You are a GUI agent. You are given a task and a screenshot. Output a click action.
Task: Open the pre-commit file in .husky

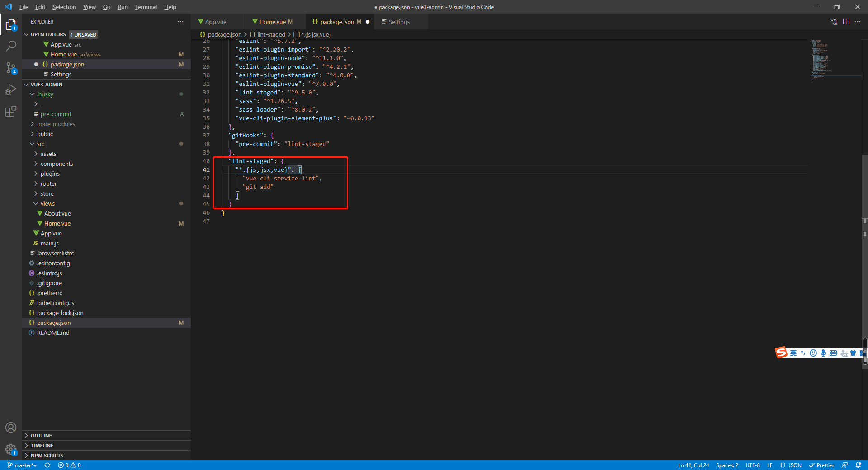(56, 114)
